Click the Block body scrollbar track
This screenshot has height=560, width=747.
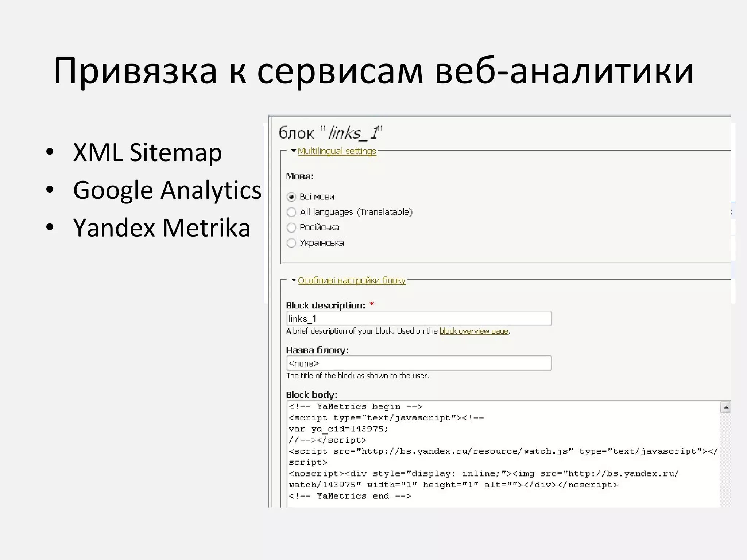(726, 459)
